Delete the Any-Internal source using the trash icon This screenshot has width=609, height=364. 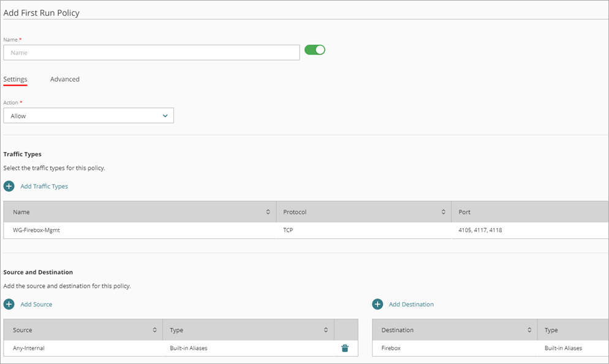pos(345,347)
